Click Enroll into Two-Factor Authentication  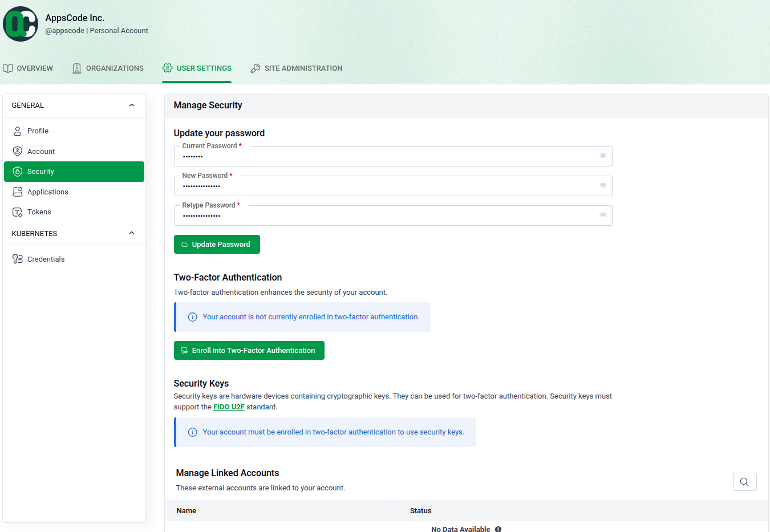point(249,350)
